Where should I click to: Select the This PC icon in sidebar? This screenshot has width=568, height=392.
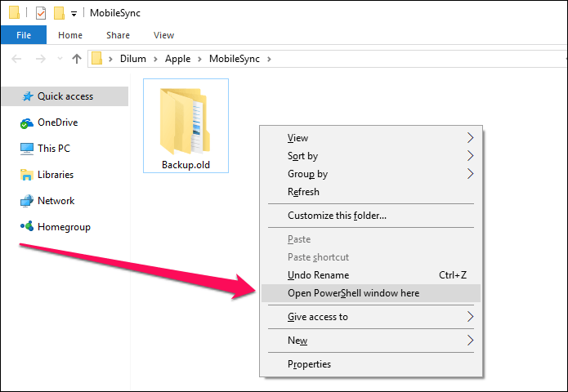26,149
